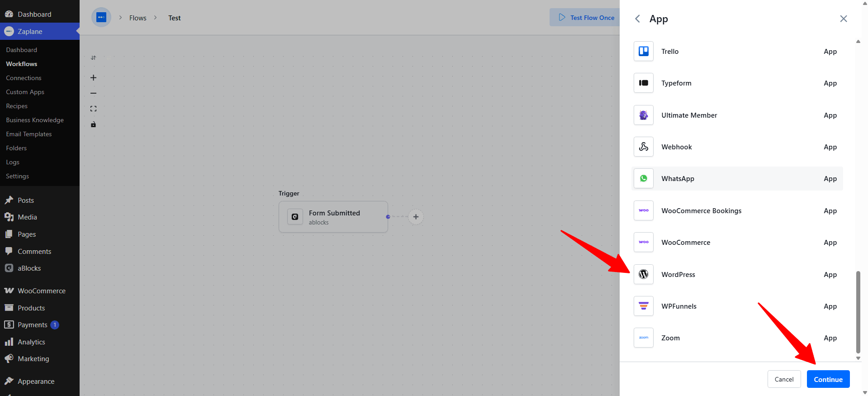Click the scroll-down arrow of App list
868x396 pixels.
pyautogui.click(x=858, y=358)
